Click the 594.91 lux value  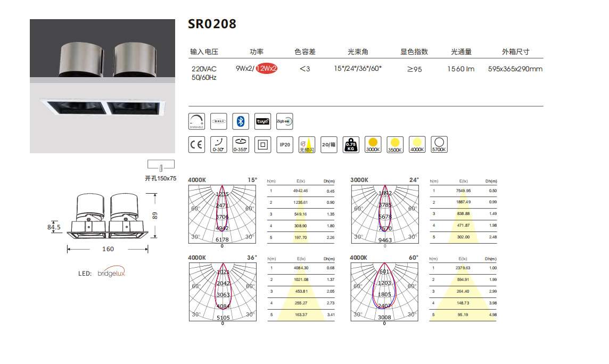click(x=463, y=279)
